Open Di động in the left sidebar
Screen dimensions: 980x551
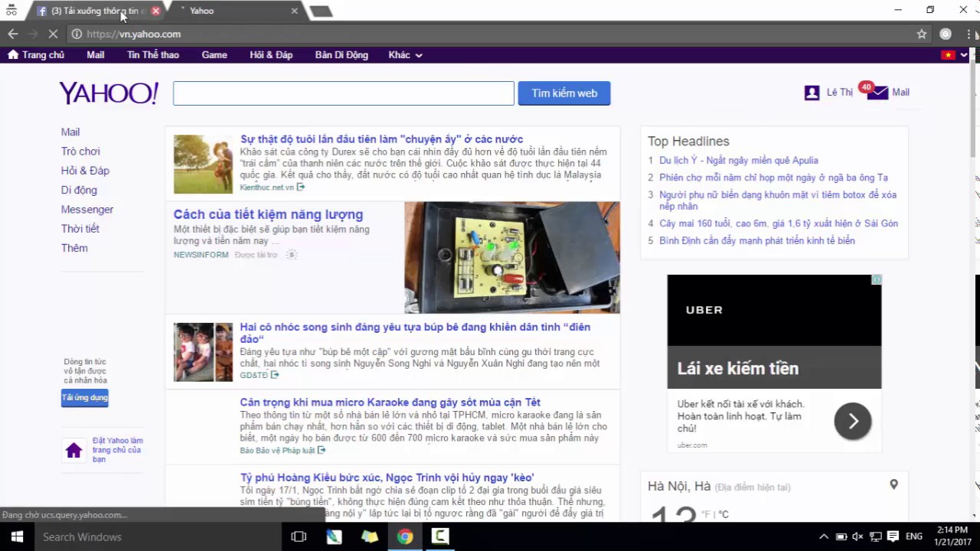(79, 190)
